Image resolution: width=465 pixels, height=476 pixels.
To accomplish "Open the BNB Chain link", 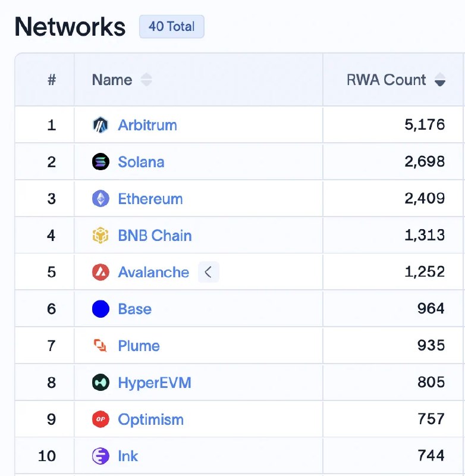I will tap(155, 236).
